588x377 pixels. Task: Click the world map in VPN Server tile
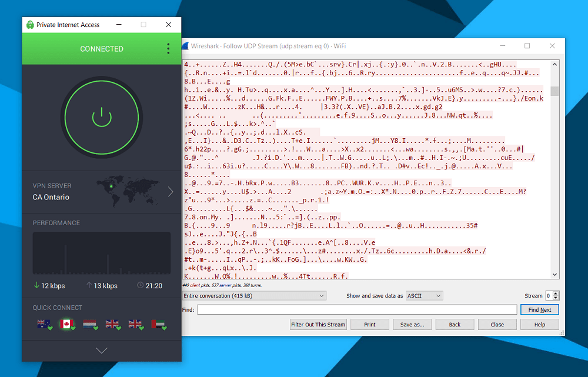pyautogui.click(x=128, y=191)
